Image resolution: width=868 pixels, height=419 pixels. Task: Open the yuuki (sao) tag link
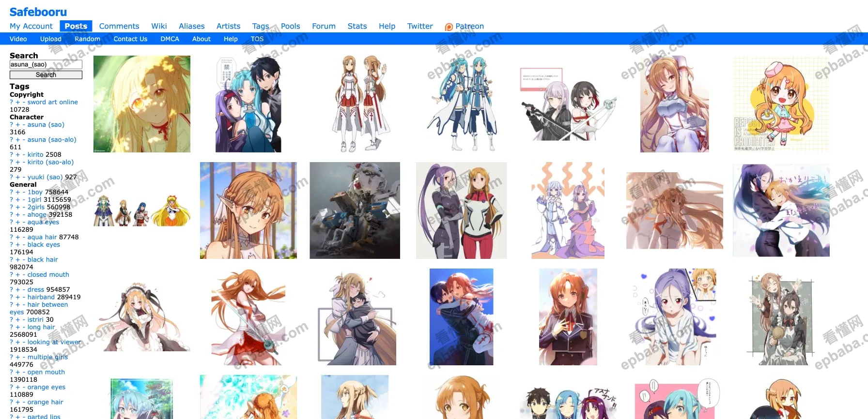tap(46, 177)
